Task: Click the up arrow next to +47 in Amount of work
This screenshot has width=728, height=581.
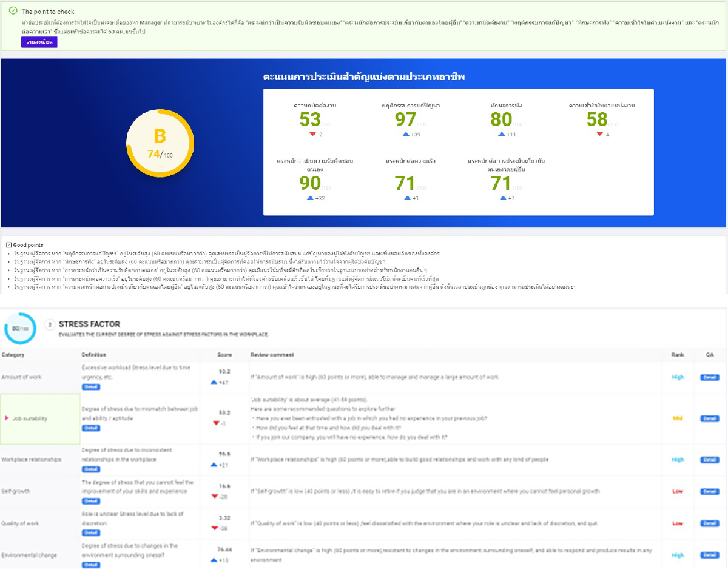Action: pos(214,383)
